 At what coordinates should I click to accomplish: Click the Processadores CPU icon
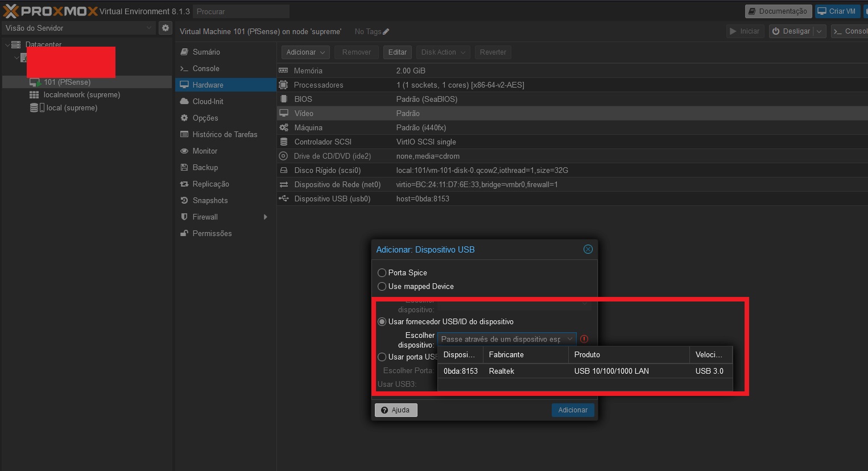pyautogui.click(x=283, y=85)
